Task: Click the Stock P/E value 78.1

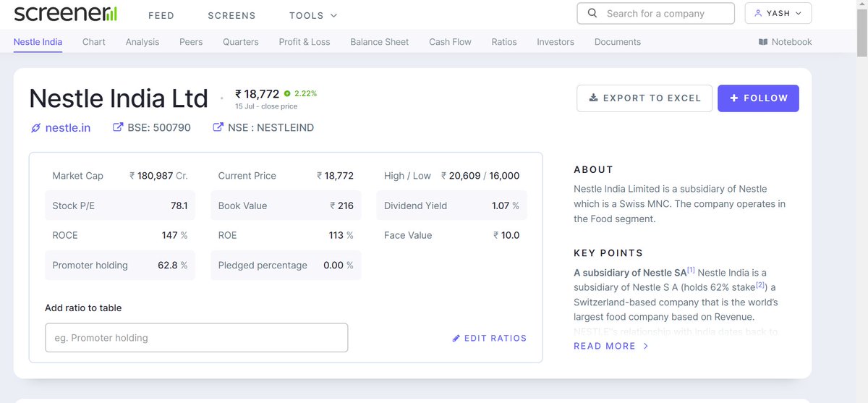Action: (x=179, y=205)
